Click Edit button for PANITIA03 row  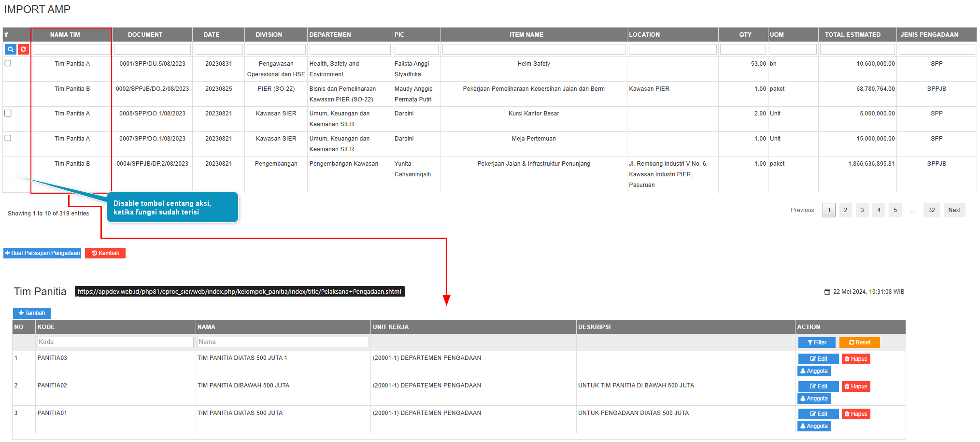click(818, 359)
